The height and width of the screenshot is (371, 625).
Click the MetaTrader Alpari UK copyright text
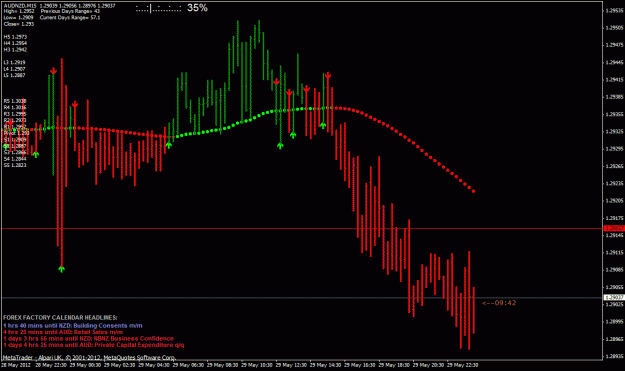(89, 357)
